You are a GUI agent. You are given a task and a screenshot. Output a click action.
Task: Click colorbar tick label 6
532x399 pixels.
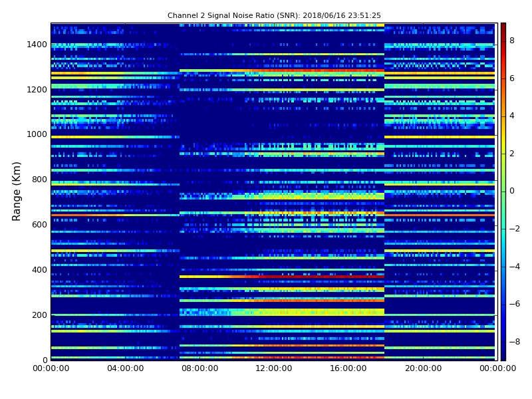[512, 78]
